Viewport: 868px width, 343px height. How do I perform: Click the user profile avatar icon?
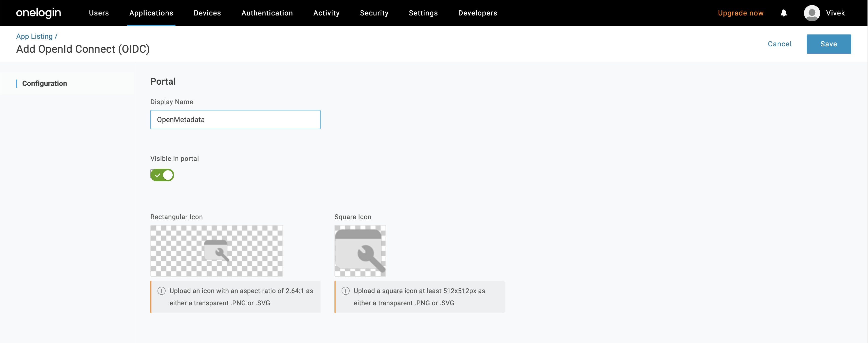811,13
